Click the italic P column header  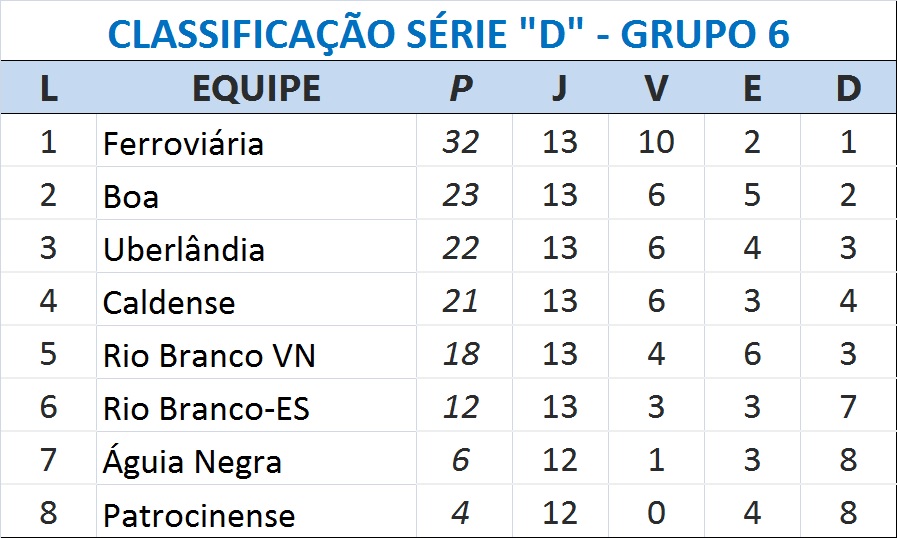coord(460,89)
